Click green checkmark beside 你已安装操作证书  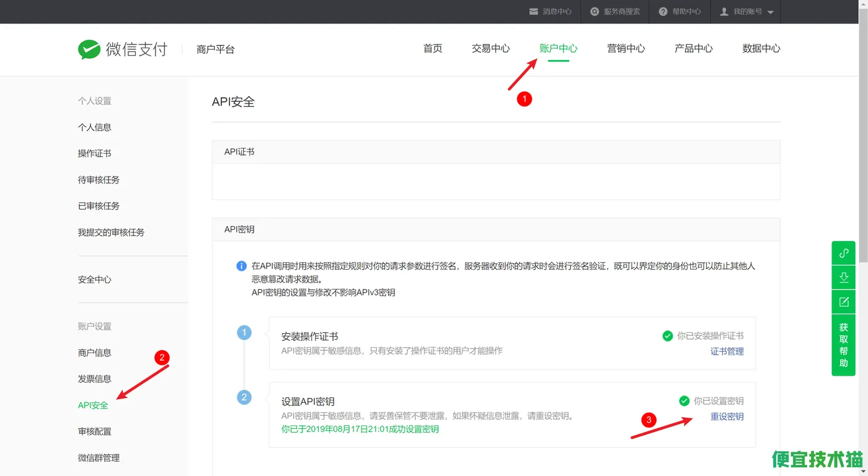pyautogui.click(x=668, y=336)
